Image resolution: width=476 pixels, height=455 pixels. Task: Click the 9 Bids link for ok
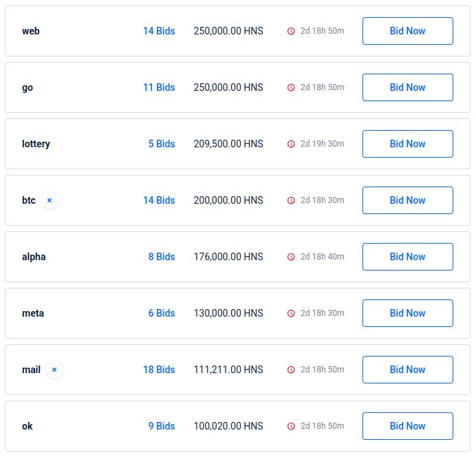[x=162, y=426]
